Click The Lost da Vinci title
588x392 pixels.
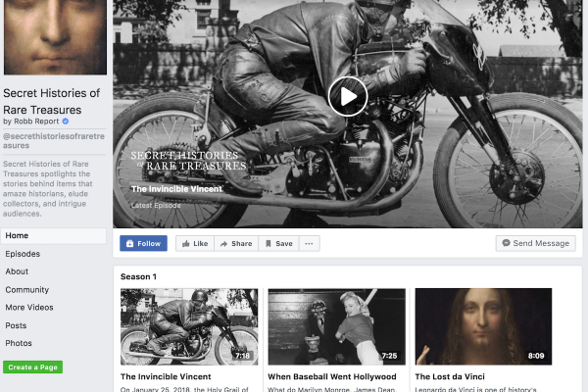pos(450,376)
